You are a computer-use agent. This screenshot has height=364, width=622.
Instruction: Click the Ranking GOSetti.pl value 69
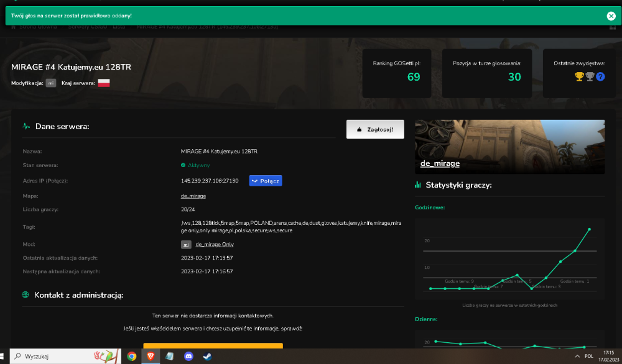(414, 77)
